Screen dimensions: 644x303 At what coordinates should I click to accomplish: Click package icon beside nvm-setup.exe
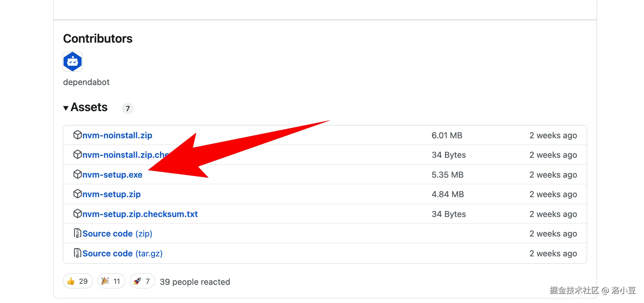click(x=78, y=174)
